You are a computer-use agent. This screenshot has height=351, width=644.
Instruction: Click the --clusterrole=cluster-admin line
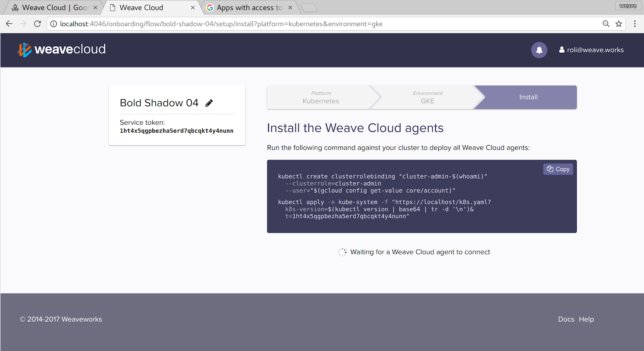pyautogui.click(x=333, y=184)
